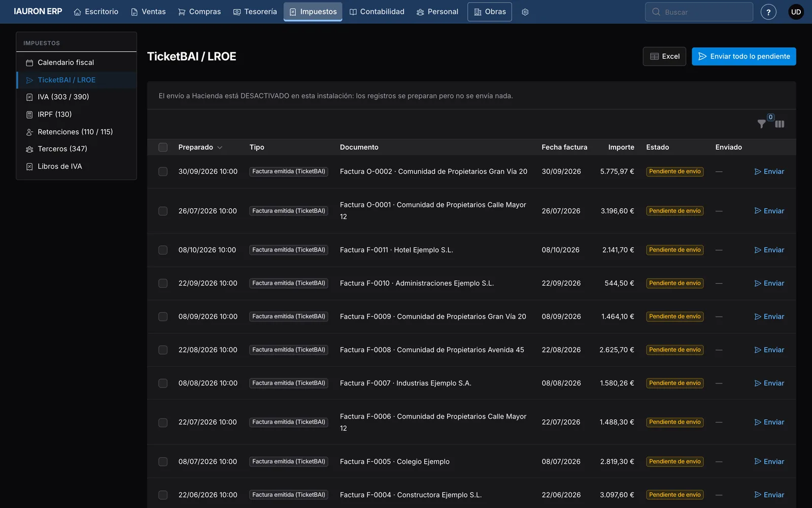Open the UD user avatar
Screen dimensions: 812x508
coord(796,12)
